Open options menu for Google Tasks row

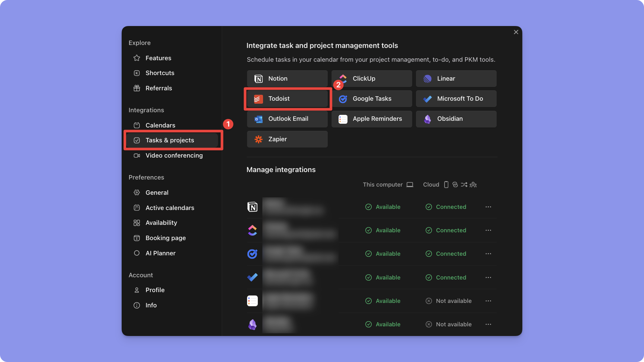(x=488, y=254)
